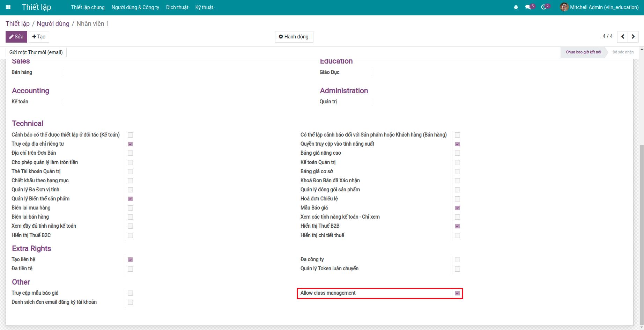Select the Đã xác nhận status stage
Image resolution: width=644 pixels, height=330 pixels.
pos(623,52)
